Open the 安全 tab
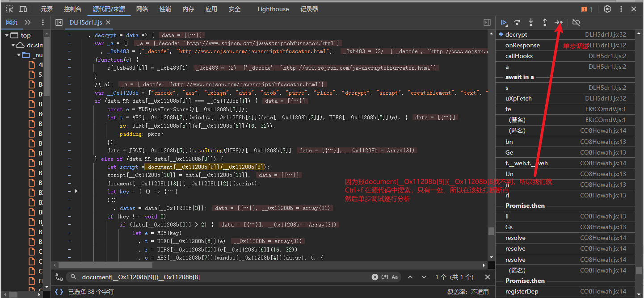The width and height of the screenshot is (644, 298). click(x=234, y=9)
